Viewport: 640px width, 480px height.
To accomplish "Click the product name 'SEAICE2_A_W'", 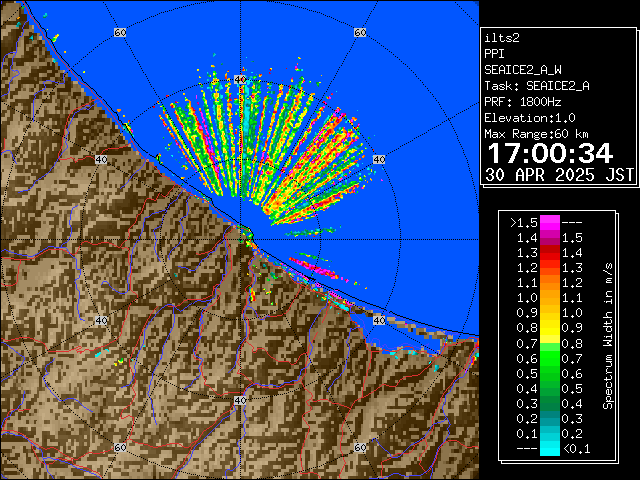I will (x=522, y=70).
